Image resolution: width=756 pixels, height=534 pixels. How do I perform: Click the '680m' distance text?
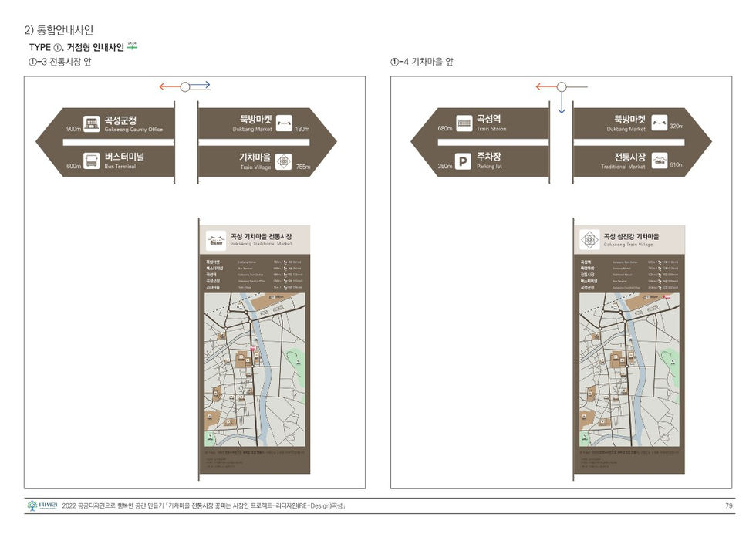(445, 128)
